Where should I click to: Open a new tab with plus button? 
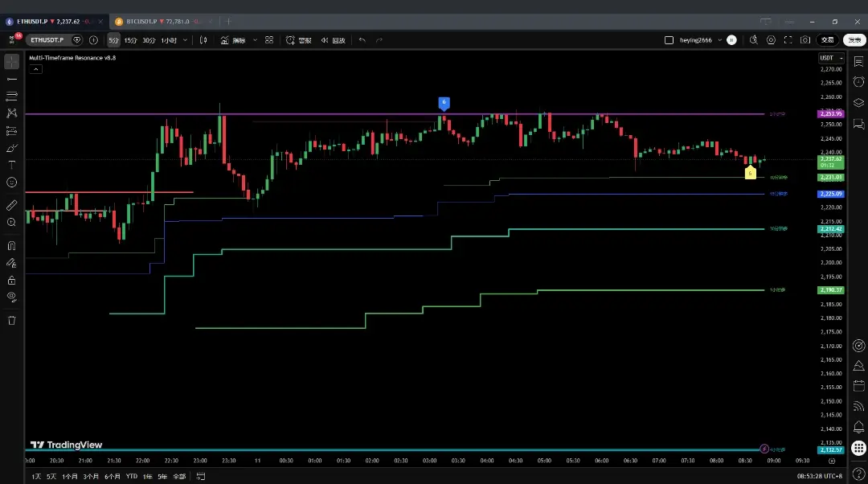pyautogui.click(x=228, y=22)
